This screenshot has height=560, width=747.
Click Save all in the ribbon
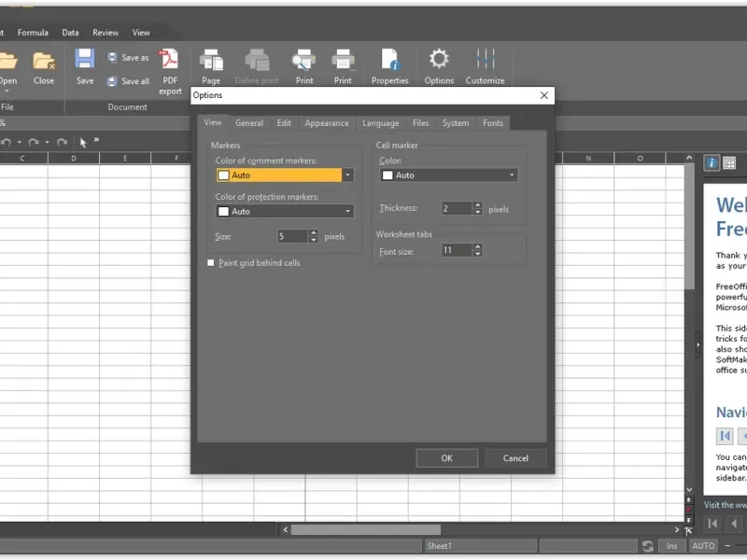[x=128, y=81]
